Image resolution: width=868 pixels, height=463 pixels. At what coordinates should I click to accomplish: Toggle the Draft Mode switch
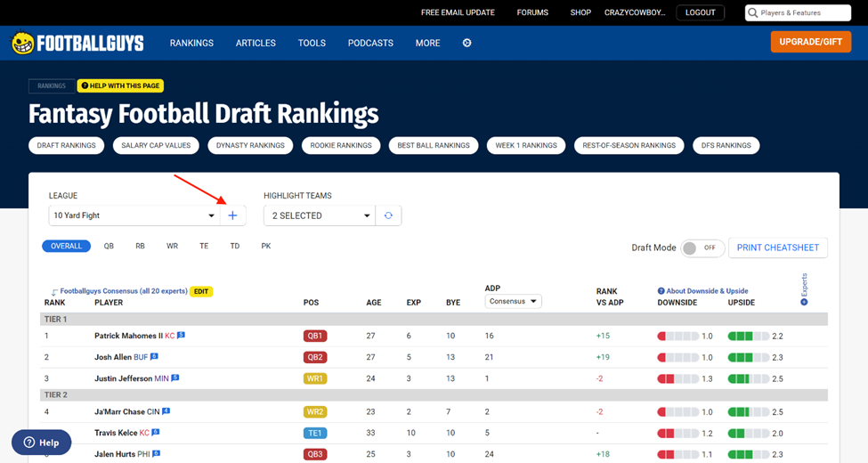(x=701, y=248)
